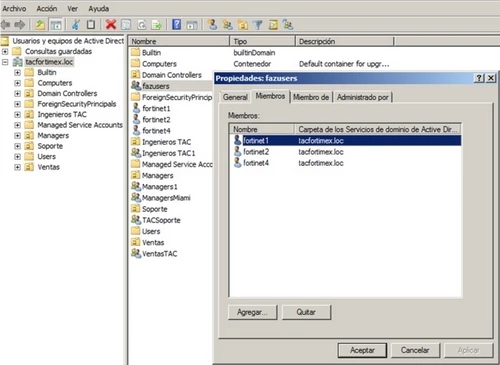Select the Soporte tree item
This screenshot has height=365, width=500.
click(x=50, y=146)
